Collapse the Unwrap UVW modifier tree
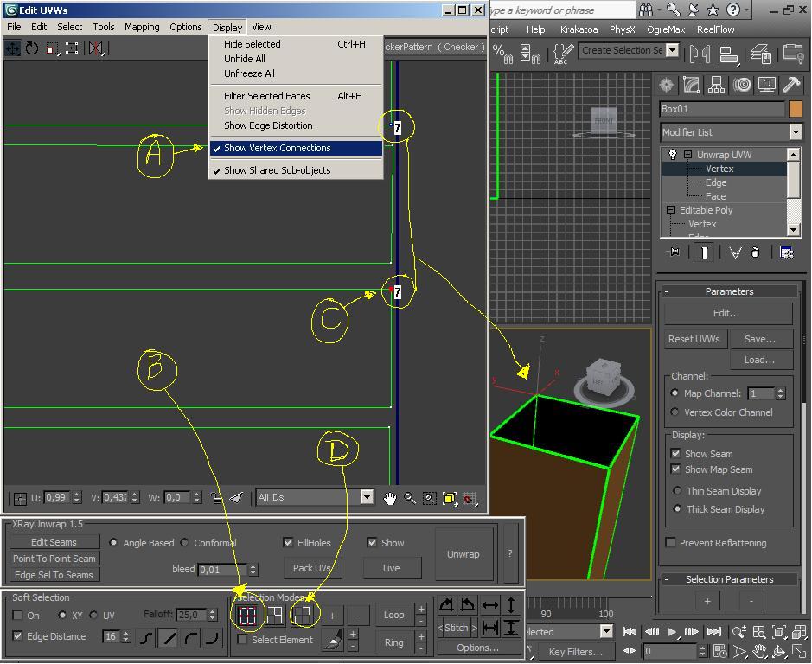This screenshot has height=664, width=812. tap(687, 155)
